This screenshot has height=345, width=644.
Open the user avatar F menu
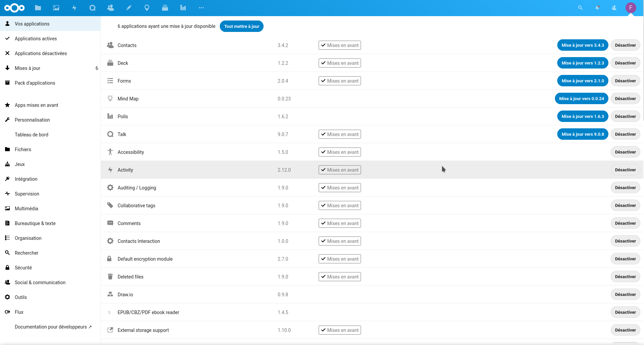[x=631, y=8]
